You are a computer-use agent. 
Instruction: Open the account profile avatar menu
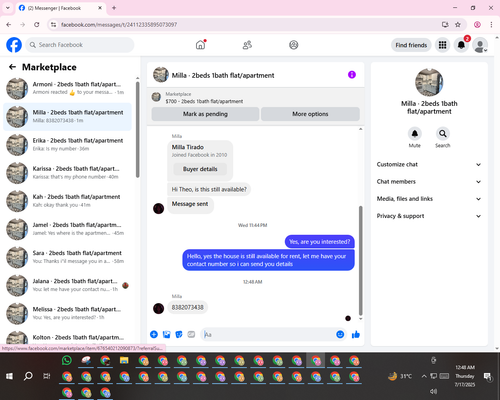pyautogui.click(x=480, y=45)
